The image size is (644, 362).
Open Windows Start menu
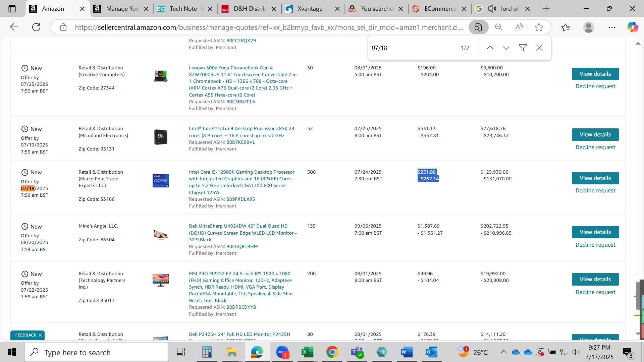12,352
